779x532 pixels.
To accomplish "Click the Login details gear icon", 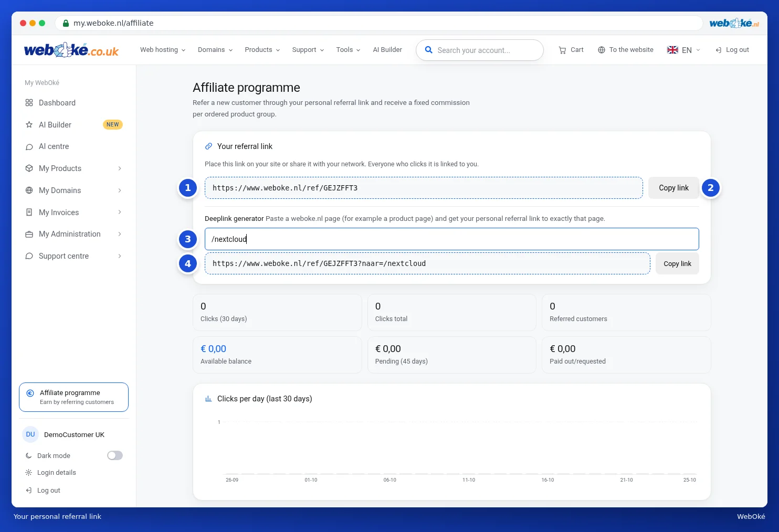I will pos(29,473).
